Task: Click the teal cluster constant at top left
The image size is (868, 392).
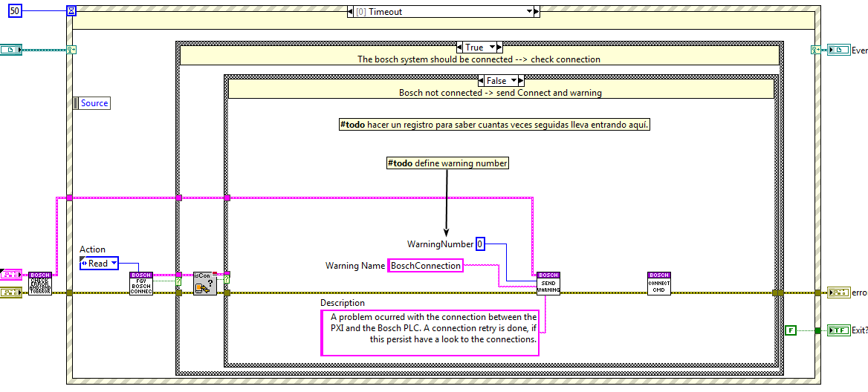Action: point(10,50)
